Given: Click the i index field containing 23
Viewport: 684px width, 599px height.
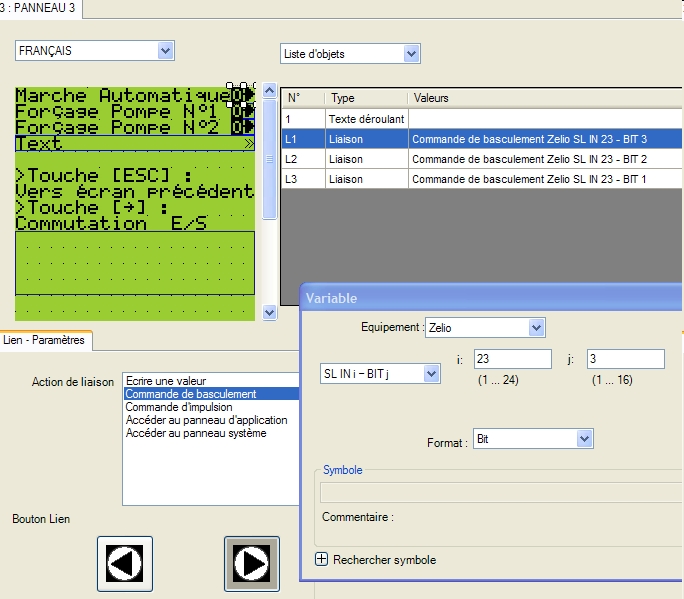Looking at the screenshot, I should (513, 359).
